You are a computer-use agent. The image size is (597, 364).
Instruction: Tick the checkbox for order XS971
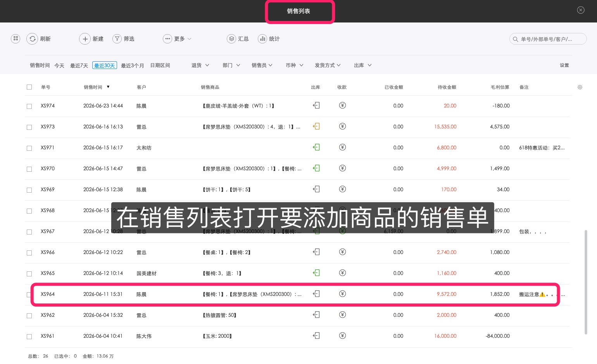[x=29, y=148]
